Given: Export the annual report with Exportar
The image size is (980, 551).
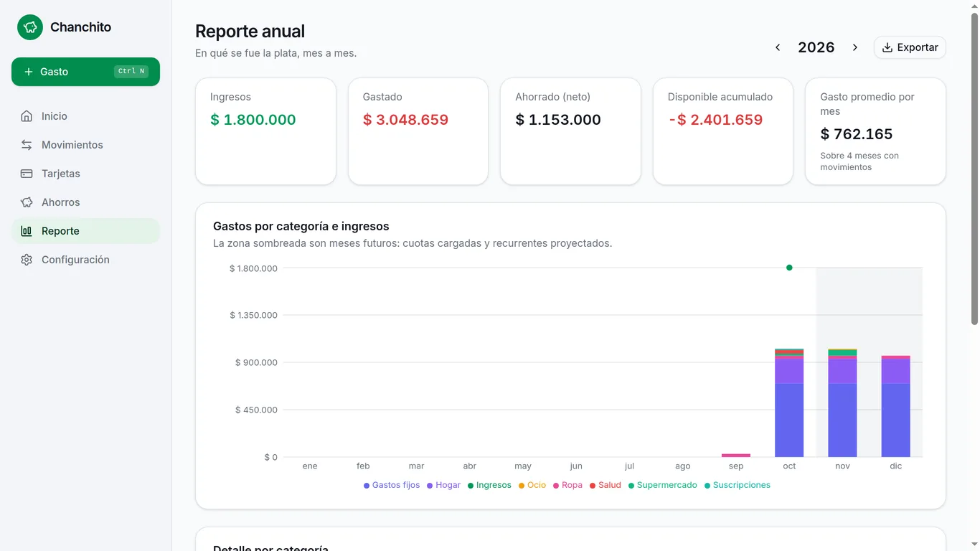Looking at the screenshot, I should coord(910,47).
